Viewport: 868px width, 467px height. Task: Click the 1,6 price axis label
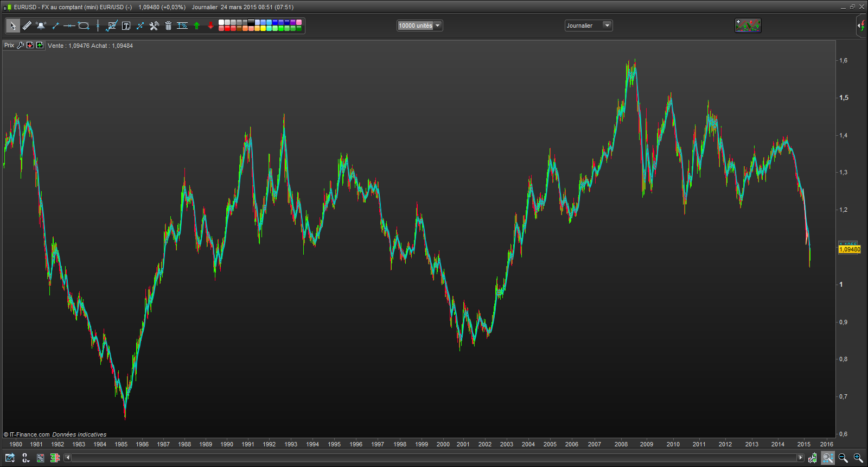[x=844, y=60]
